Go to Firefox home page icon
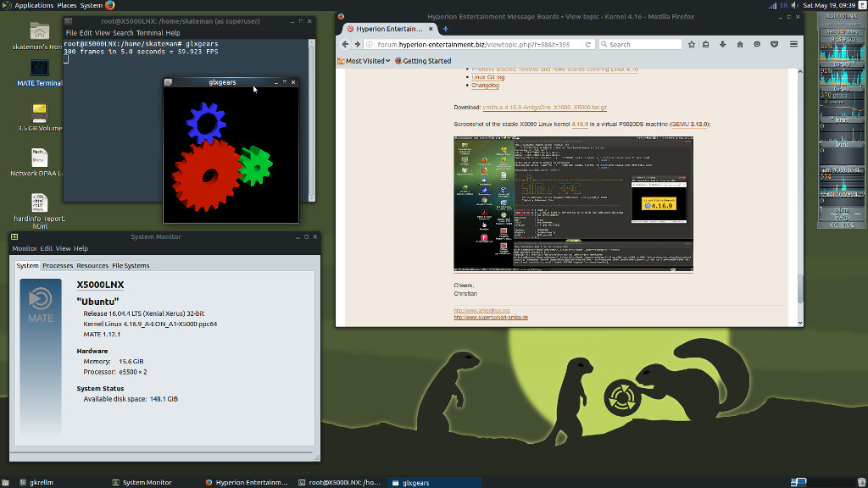The height and width of the screenshot is (488, 868). [x=740, y=44]
